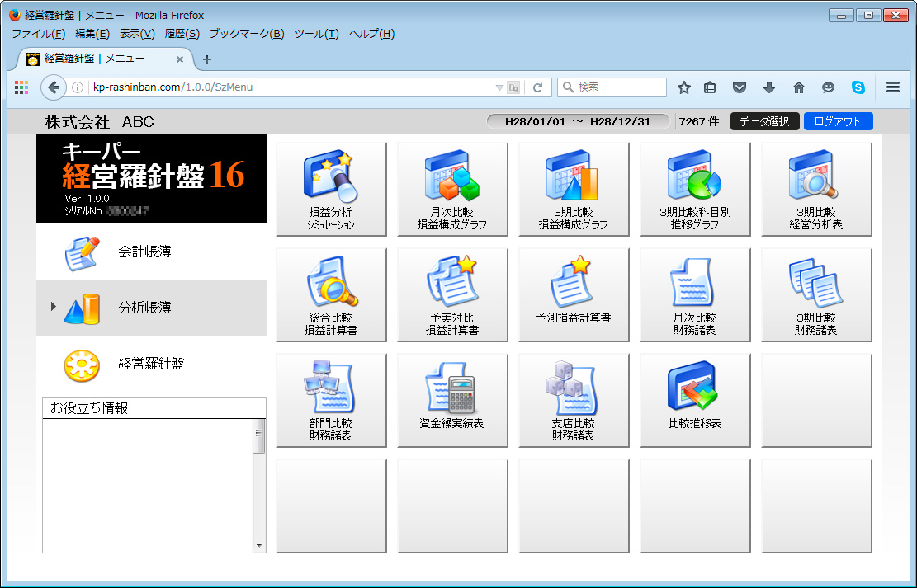Click the chat smiley toolbar icon
The height and width of the screenshot is (588, 917).
click(x=828, y=87)
